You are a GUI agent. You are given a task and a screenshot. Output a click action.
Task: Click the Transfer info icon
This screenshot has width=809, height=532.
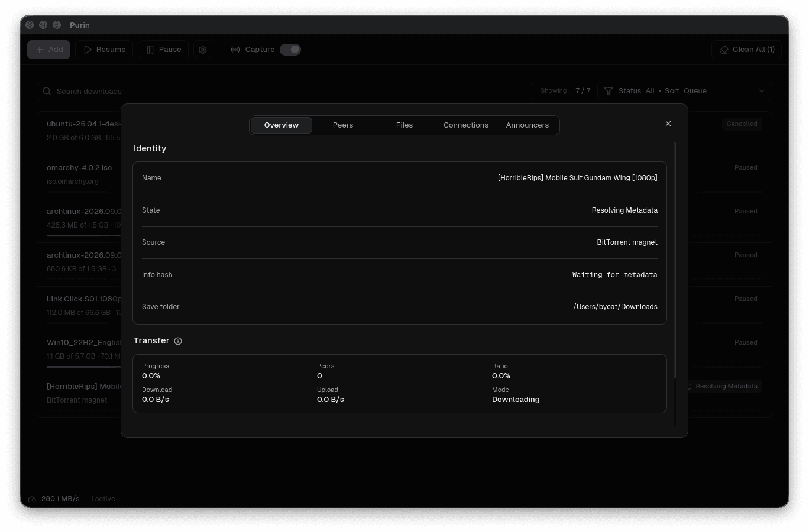coord(178,341)
